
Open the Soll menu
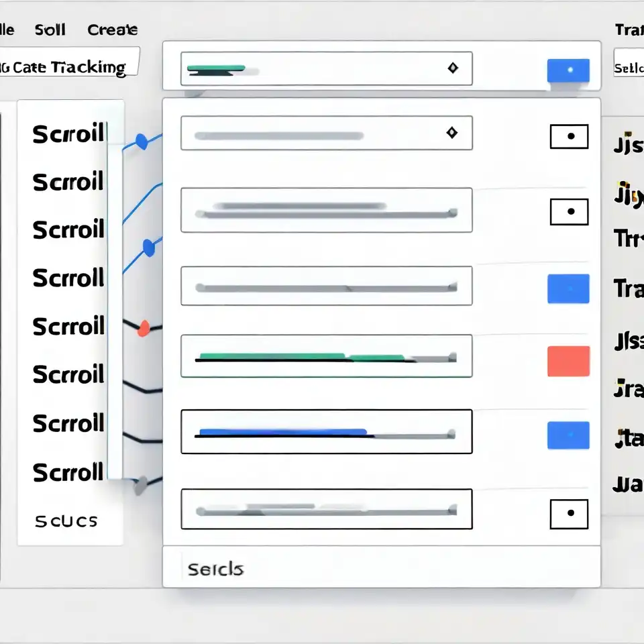(50, 30)
